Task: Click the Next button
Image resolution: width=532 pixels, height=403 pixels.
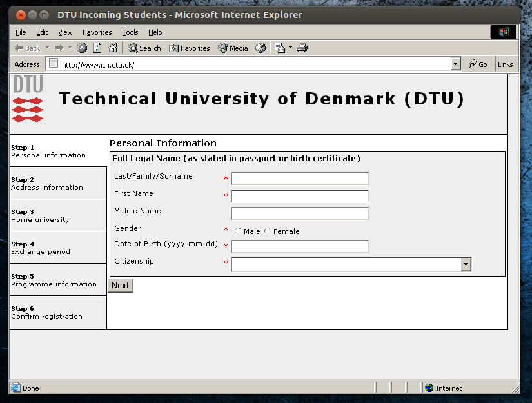Action: [121, 285]
